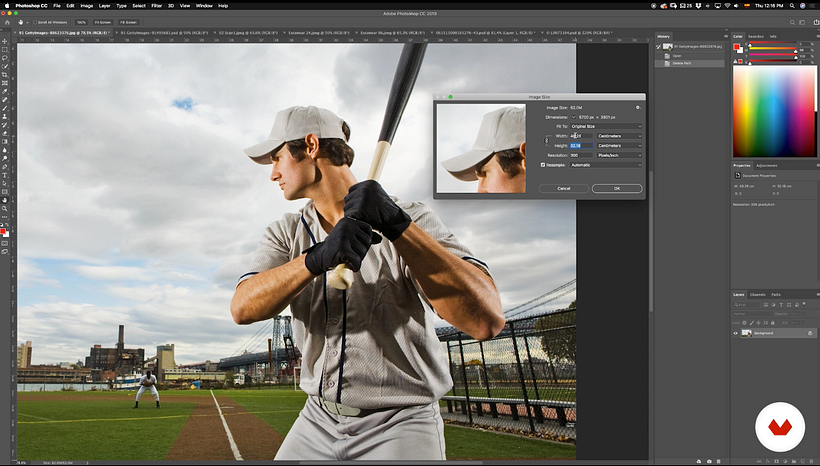Viewport: 820px width, 466px height.
Task: Click the Width input field
Action: tap(581, 136)
